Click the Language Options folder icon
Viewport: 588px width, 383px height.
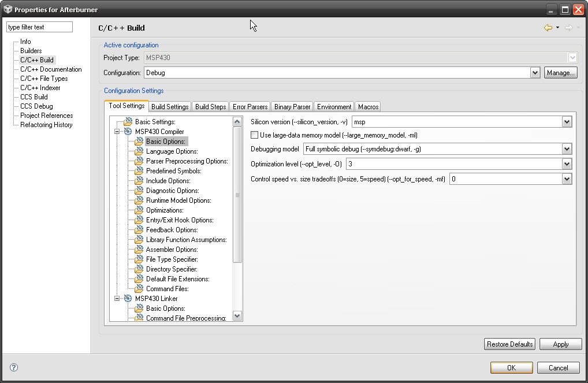139,151
